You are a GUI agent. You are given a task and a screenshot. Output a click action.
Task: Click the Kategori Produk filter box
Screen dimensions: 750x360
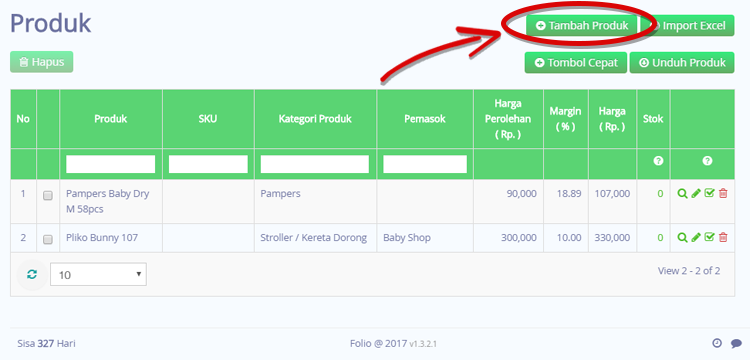(315, 164)
